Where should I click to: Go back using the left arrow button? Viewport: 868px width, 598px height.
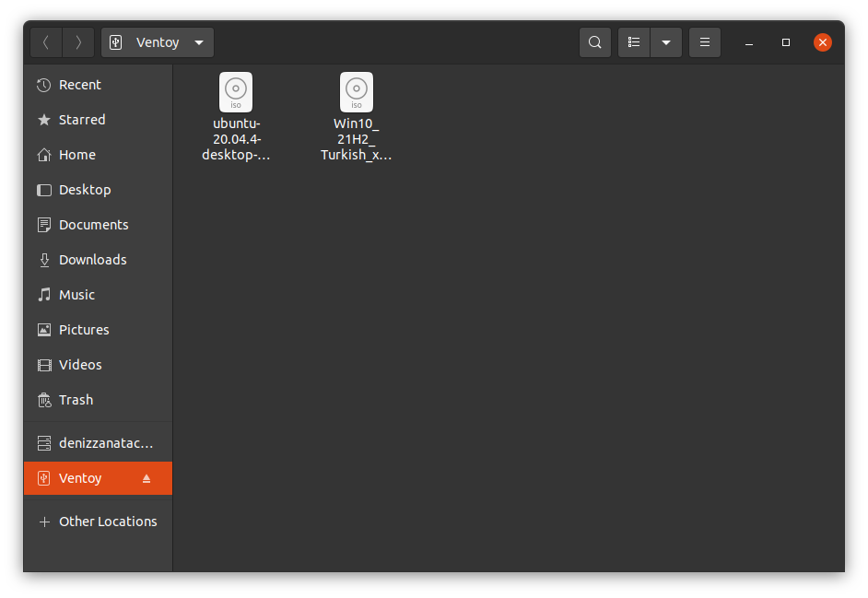[46, 42]
